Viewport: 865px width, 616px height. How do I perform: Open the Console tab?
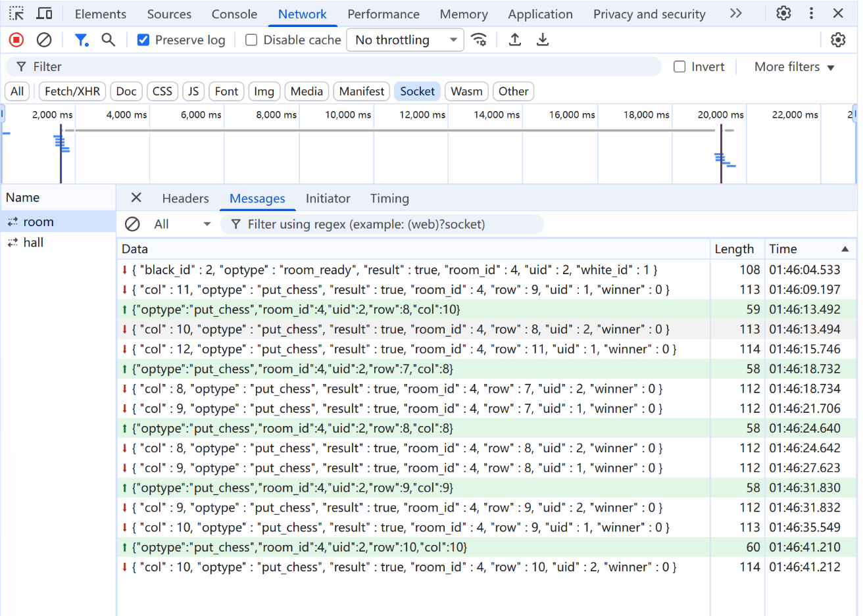[234, 14]
